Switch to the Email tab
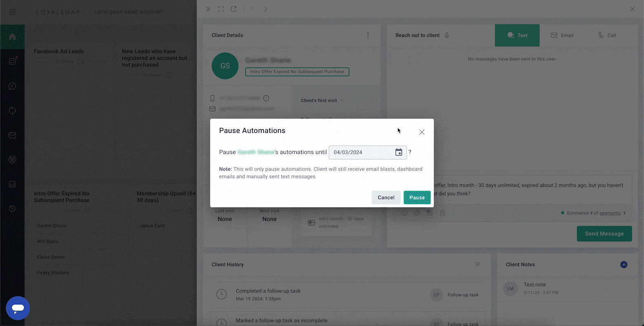644x326 pixels. coord(562,35)
